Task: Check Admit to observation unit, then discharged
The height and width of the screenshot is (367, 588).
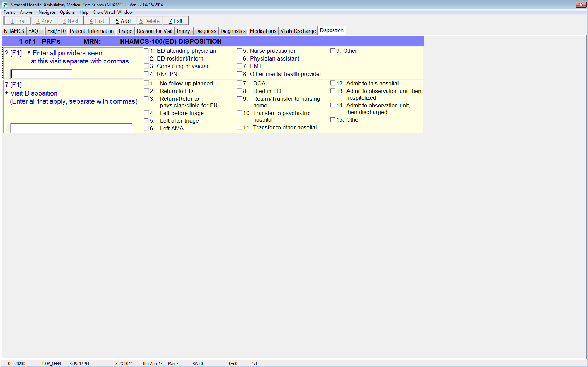Action: (x=333, y=105)
